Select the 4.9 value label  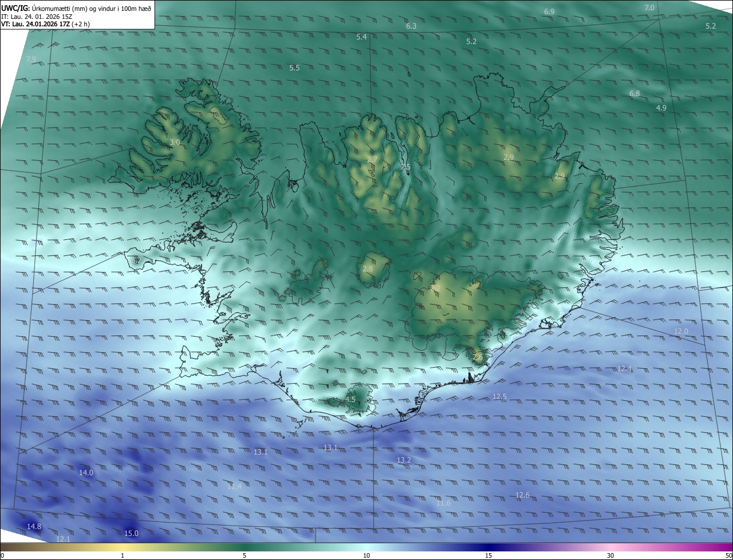pyautogui.click(x=661, y=108)
